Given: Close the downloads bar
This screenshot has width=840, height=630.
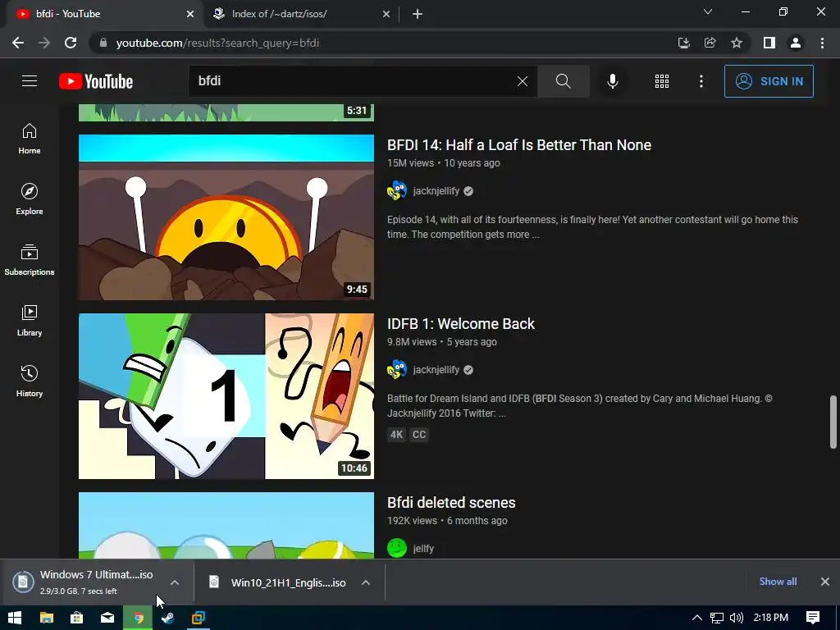Looking at the screenshot, I should coord(825,582).
